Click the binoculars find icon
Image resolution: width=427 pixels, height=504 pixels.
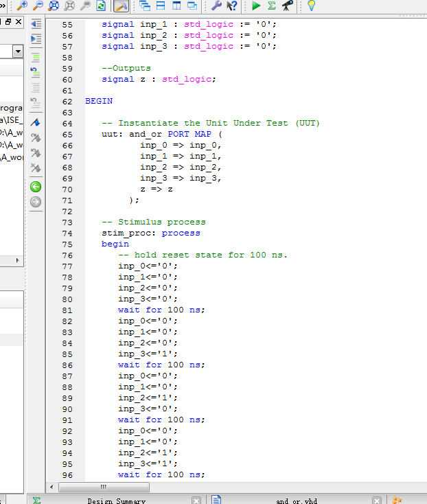288,5
